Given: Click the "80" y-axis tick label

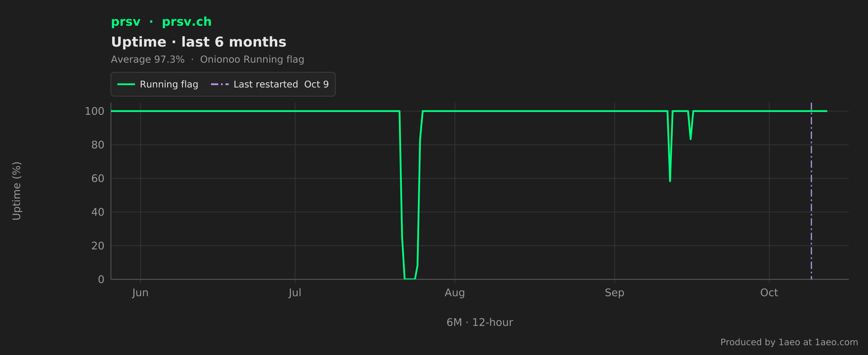Looking at the screenshot, I should pos(98,145).
